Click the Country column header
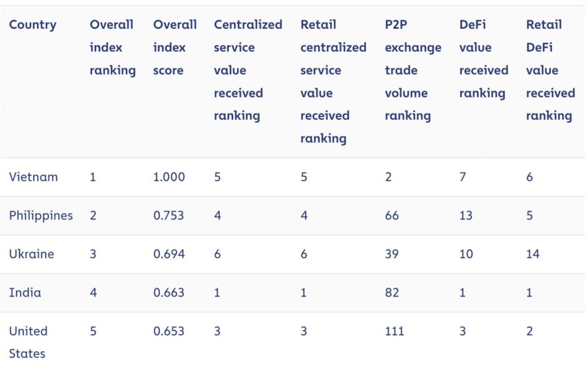The height and width of the screenshot is (370, 588). [x=33, y=25]
